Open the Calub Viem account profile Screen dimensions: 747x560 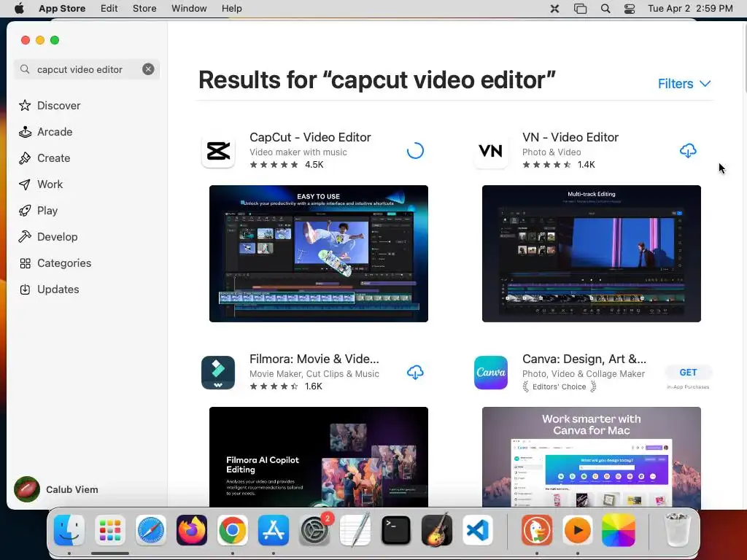tap(56, 489)
